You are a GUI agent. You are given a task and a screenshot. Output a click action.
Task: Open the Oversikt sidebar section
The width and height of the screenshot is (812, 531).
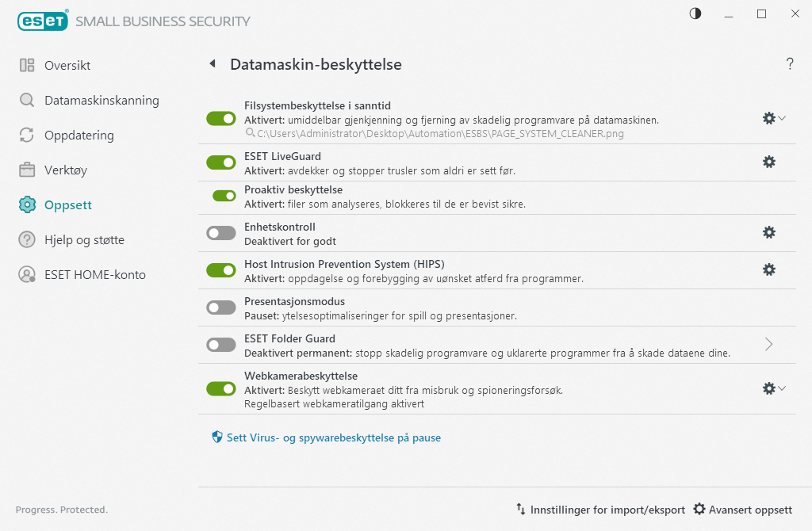pos(66,65)
